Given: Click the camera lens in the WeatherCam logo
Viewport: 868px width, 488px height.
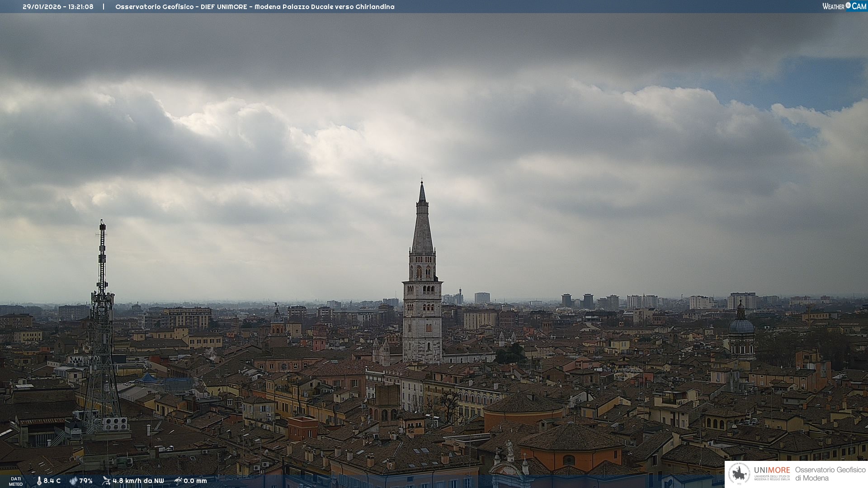Looking at the screenshot, I should pyautogui.click(x=848, y=5).
